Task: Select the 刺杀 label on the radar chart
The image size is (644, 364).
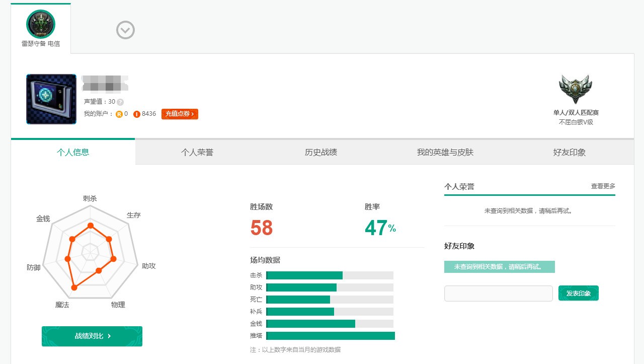Action: 90,198
